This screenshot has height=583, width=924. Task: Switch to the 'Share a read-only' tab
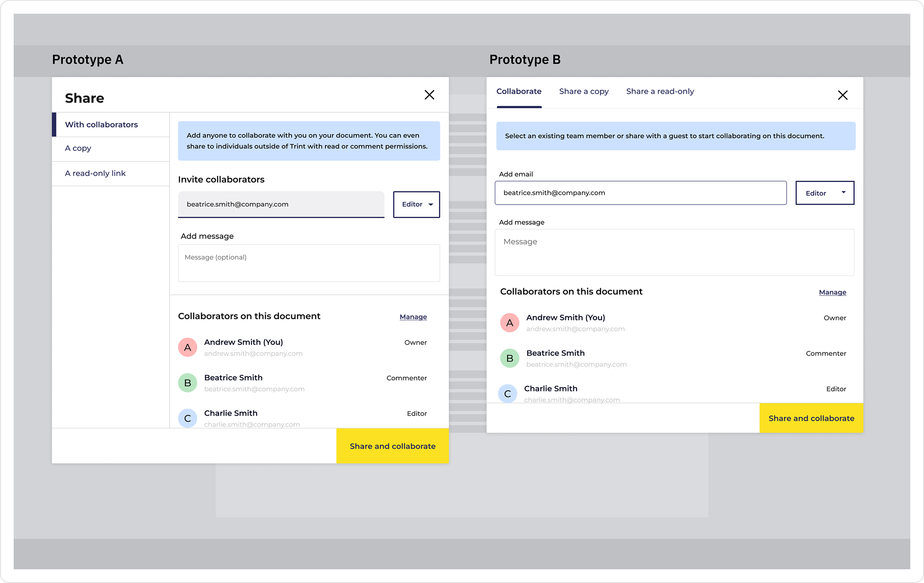(x=660, y=91)
